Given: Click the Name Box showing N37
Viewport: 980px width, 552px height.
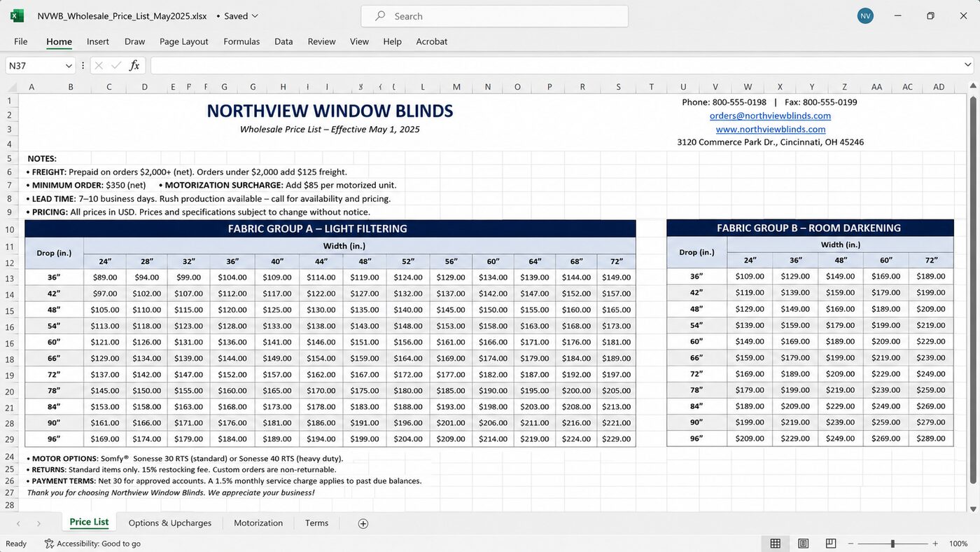Looking at the screenshot, I should (x=35, y=66).
